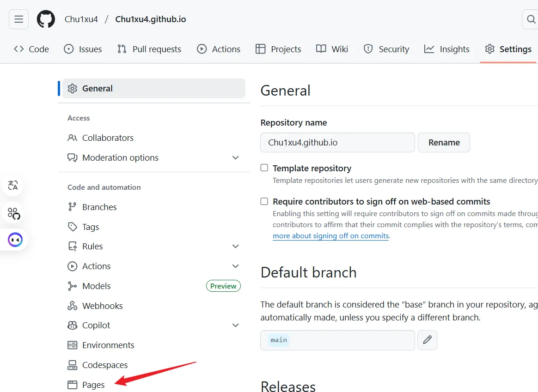Click the translate floating sidebar icon
Viewport: 538px width, 392px height.
tap(13, 186)
